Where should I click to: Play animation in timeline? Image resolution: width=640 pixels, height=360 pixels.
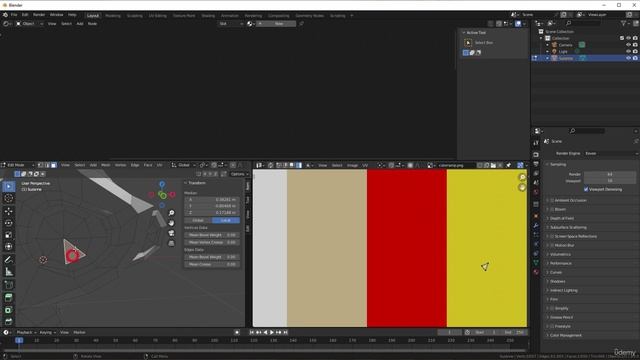(272, 332)
